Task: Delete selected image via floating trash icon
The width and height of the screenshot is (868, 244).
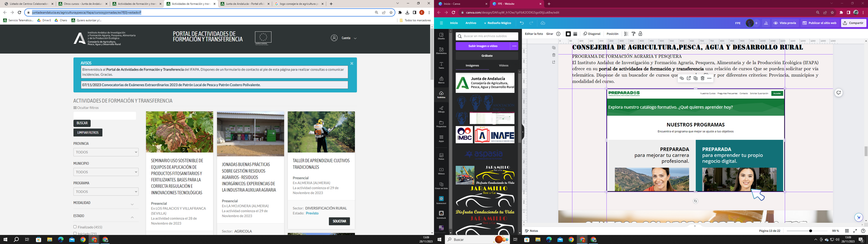Action: coord(702,78)
